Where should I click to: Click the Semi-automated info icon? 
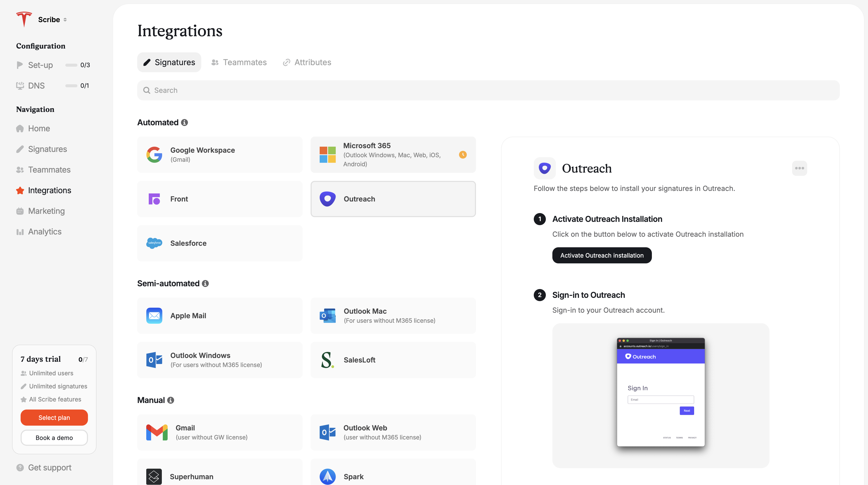(x=205, y=284)
